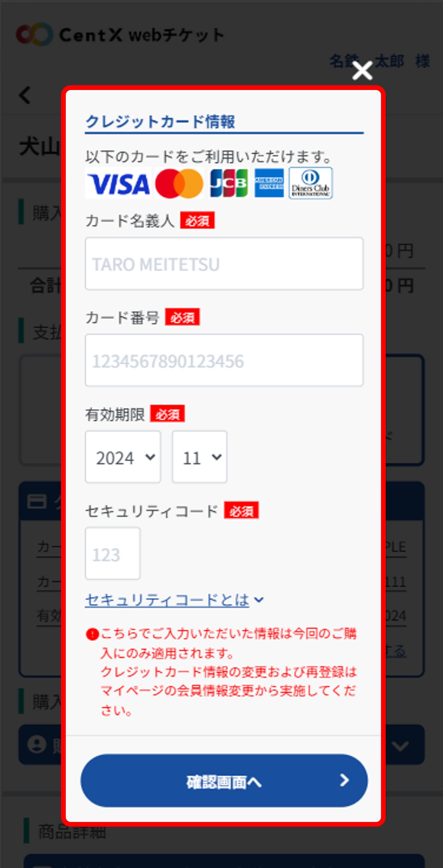Click the American Express logo
Screen dimensions: 443x868
pos(269,183)
